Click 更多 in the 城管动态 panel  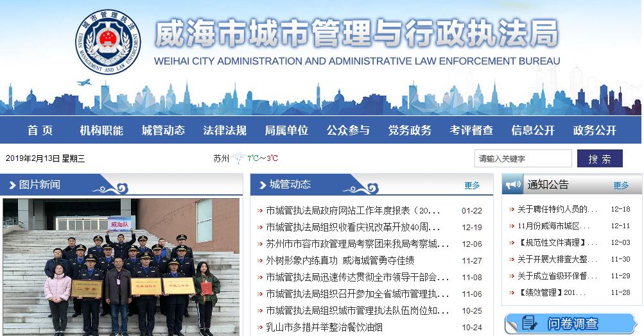tap(472, 185)
